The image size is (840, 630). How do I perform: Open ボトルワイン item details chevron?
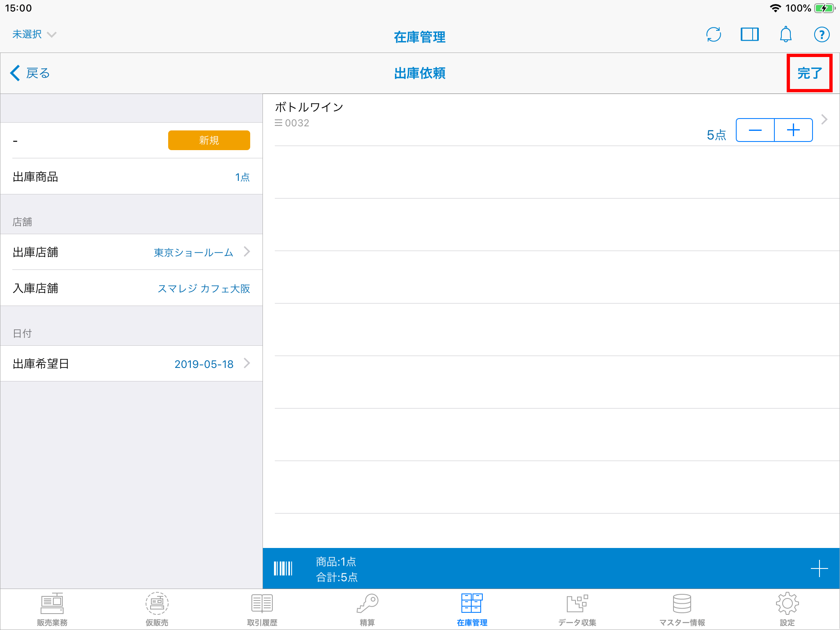coord(824,119)
